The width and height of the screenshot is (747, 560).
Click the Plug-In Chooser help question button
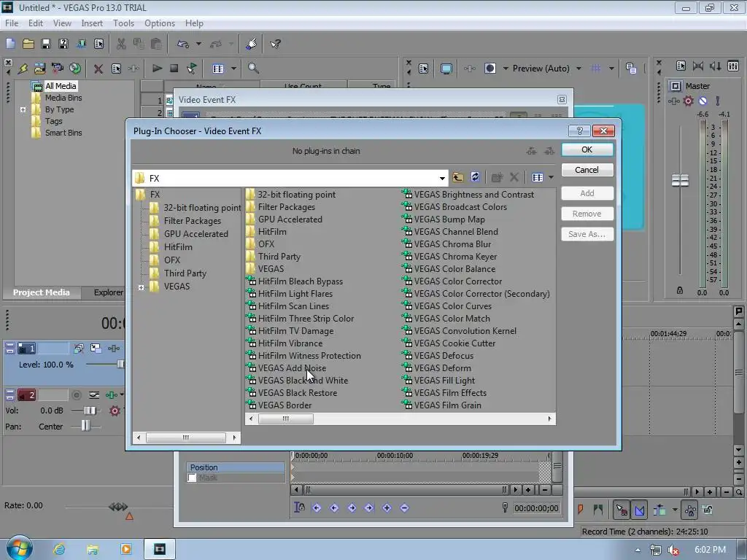click(x=579, y=131)
